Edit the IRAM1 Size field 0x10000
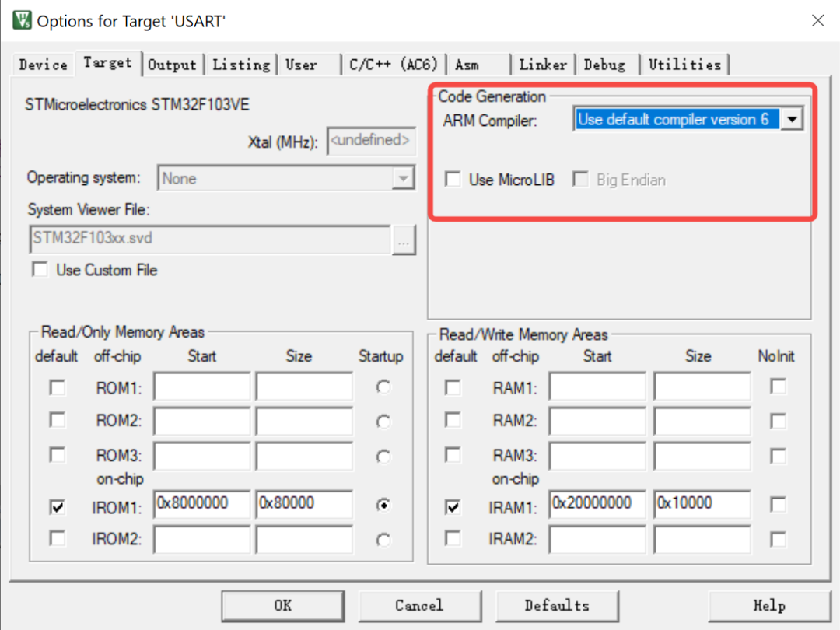 (x=702, y=504)
